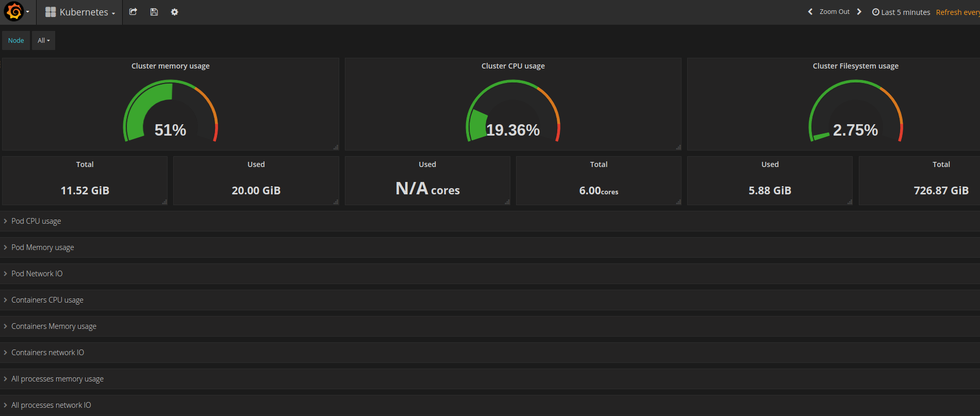Image resolution: width=980 pixels, height=416 pixels.
Task: Open filesystem Total panel title menu
Action: (941, 164)
